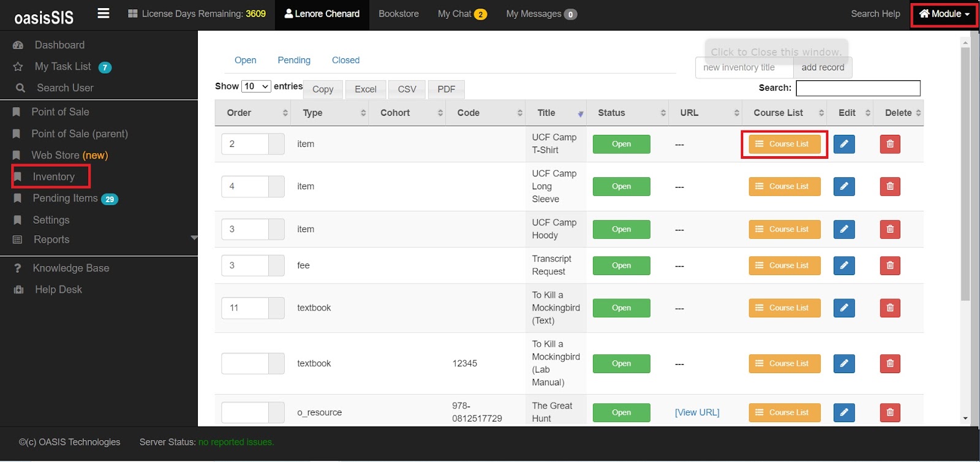The height and width of the screenshot is (462, 980).
Task: Open Inventory in the sidebar
Action: (53, 176)
